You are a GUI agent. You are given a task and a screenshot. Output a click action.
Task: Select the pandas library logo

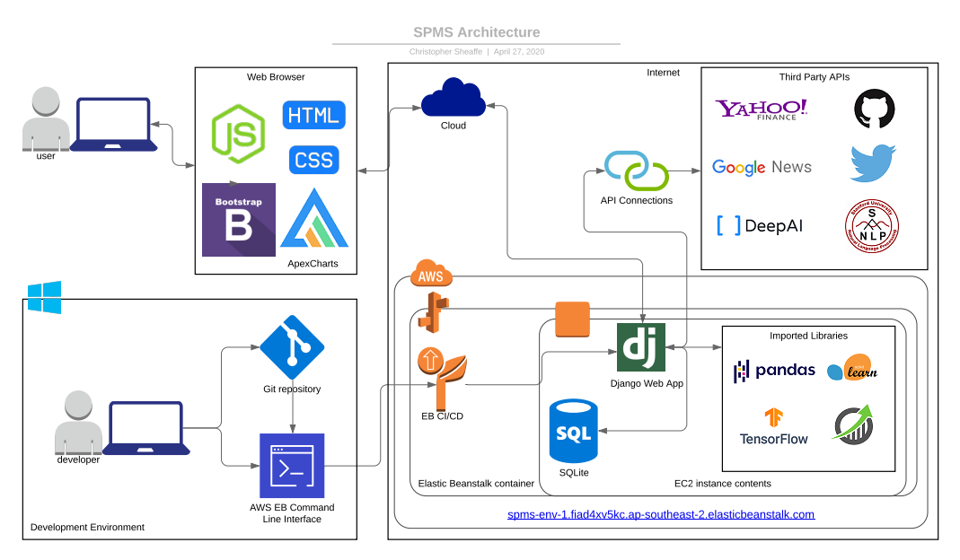(774, 370)
